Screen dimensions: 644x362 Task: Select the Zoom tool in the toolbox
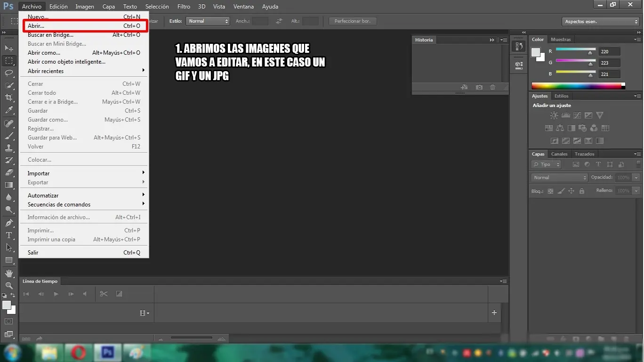coord(9,285)
